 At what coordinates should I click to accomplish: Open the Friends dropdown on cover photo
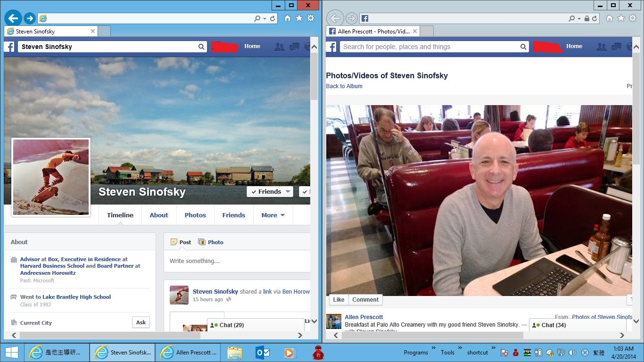tap(270, 192)
